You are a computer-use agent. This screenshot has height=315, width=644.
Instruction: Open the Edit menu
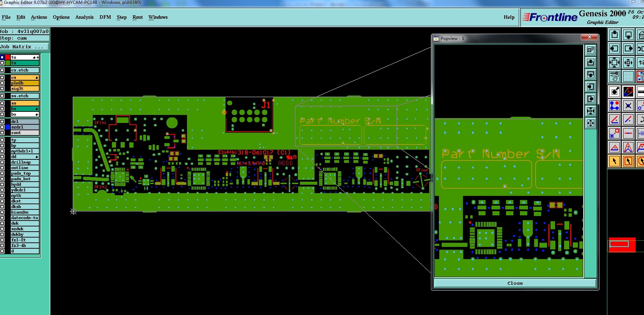tap(21, 17)
